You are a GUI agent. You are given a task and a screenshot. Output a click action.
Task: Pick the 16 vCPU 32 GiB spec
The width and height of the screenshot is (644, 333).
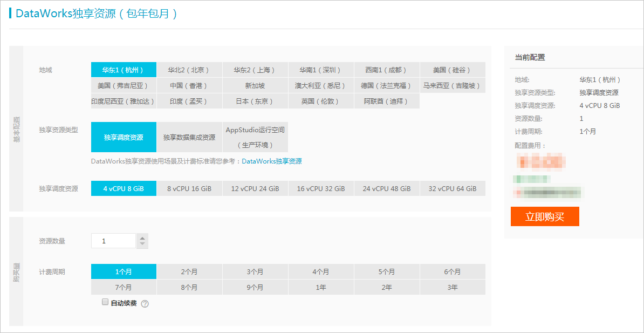pyautogui.click(x=321, y=189)
